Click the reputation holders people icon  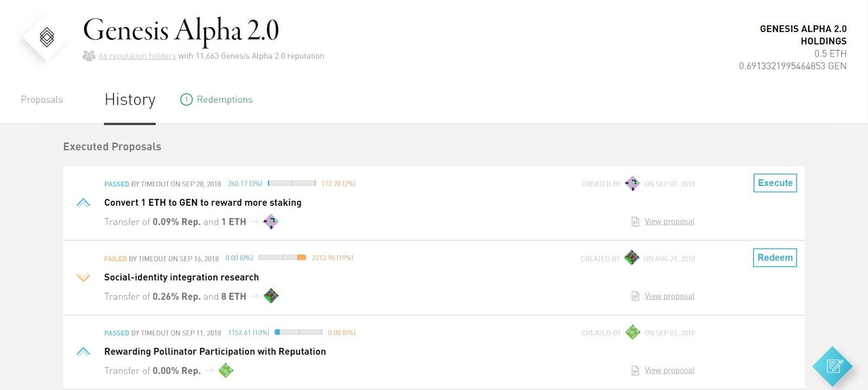coord(89,56)
